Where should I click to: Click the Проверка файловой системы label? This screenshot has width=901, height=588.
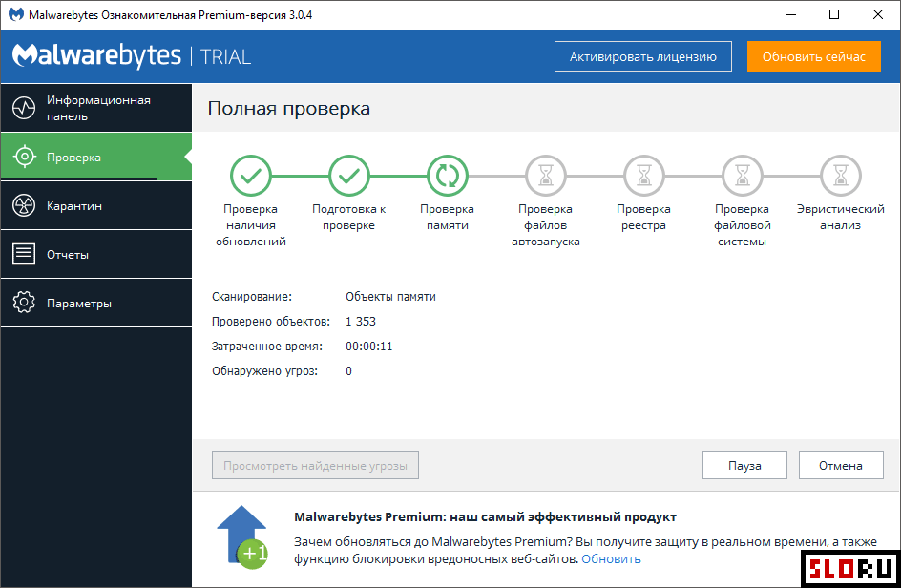(x=742, y=225)
